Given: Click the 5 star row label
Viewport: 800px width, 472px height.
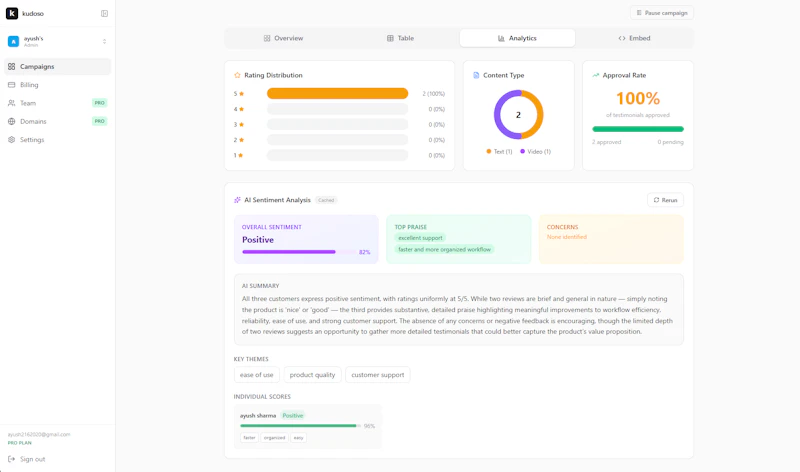Looking at the screenshot, I should pos(239,94).
